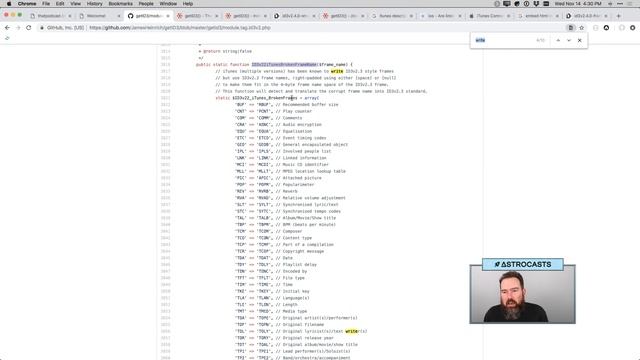The image size is (640, 360).
Task: Click the dark triangle extension icon in toolbar
Action: (607, 28)
